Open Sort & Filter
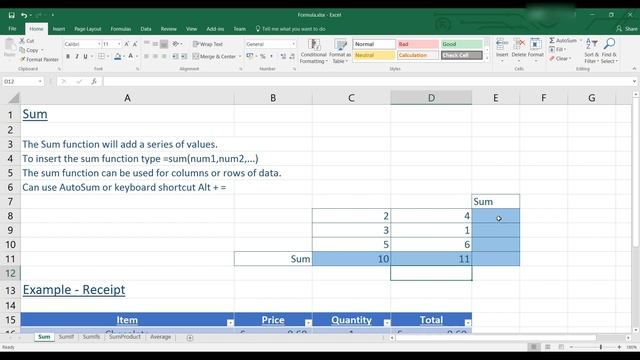Image resolution: width=640 pixels, height=360 pixels. (x=591, y=51)
